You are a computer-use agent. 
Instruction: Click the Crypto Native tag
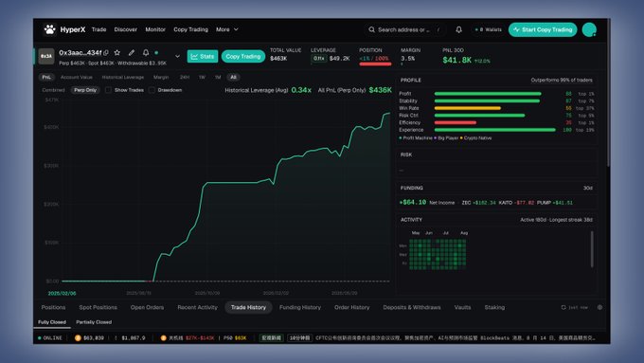(475, 138)
